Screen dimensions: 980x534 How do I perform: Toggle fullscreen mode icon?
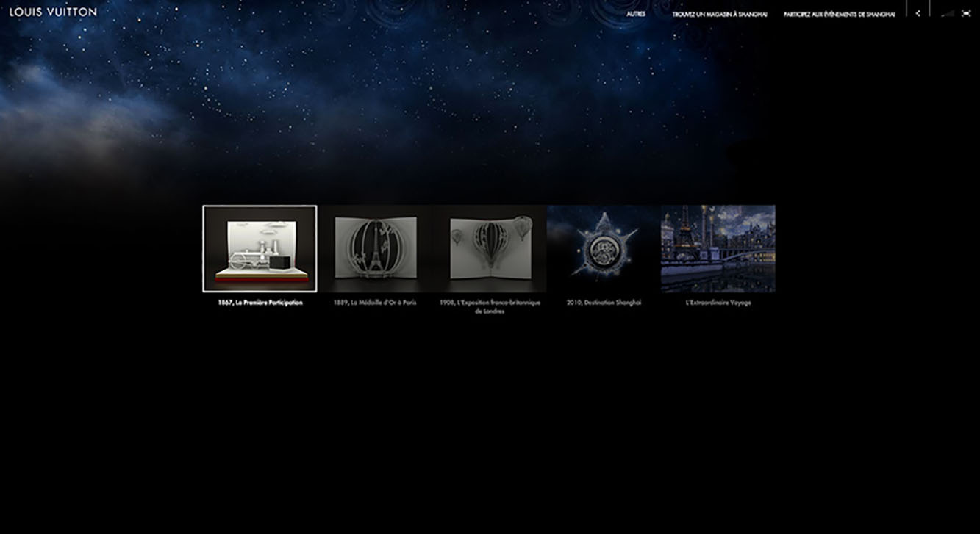click(966, 13)
